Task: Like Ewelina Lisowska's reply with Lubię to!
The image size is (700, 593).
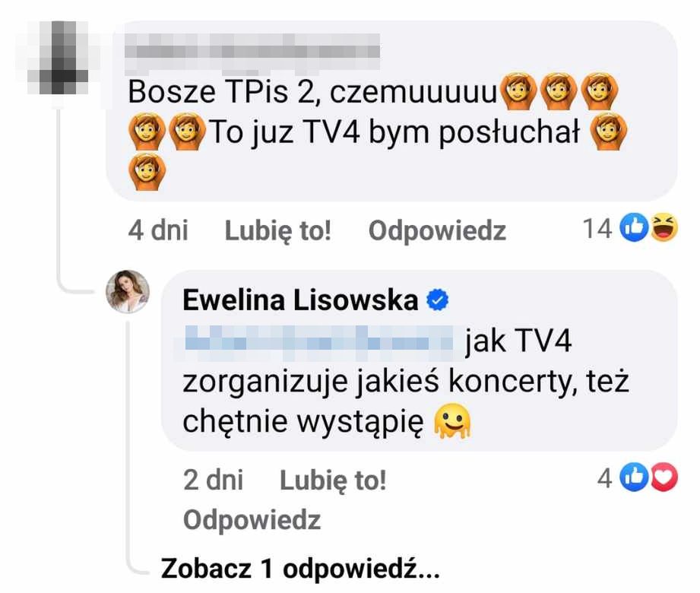Action: click(333, 480)
